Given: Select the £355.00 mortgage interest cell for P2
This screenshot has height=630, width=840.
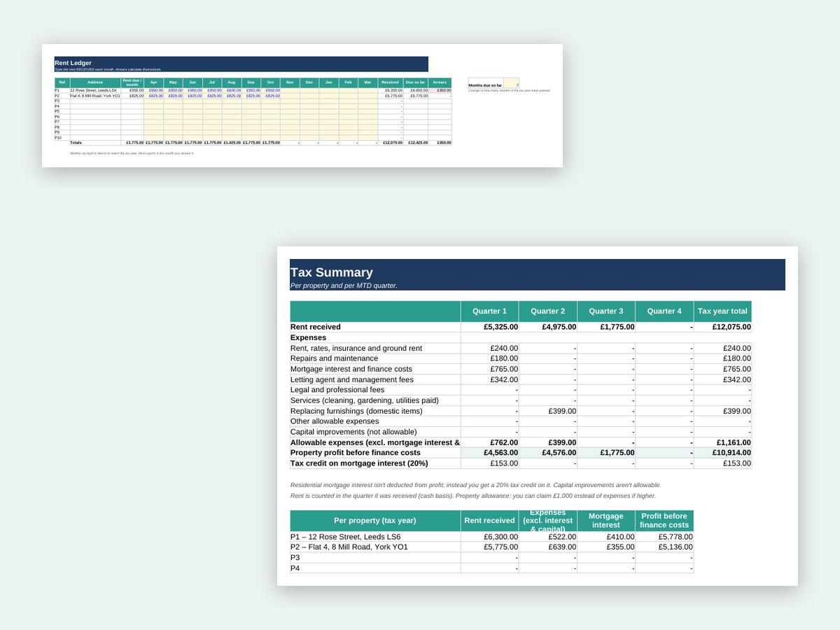Looking at the screenshot, I should pos(606,547).
